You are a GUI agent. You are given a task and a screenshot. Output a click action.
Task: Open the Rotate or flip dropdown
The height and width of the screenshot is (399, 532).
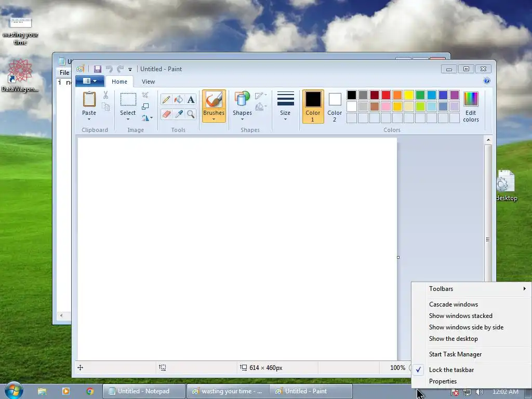pyautogui.click(x=147, y=118)
